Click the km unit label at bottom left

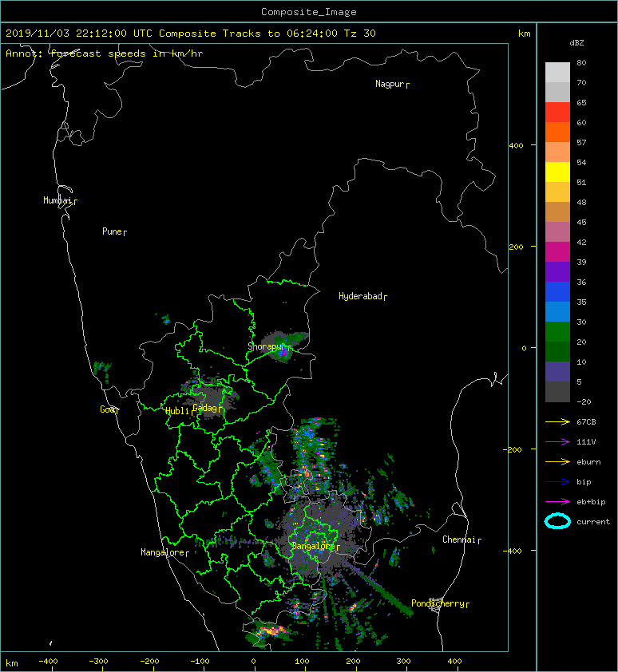click(x=12, y=663)
